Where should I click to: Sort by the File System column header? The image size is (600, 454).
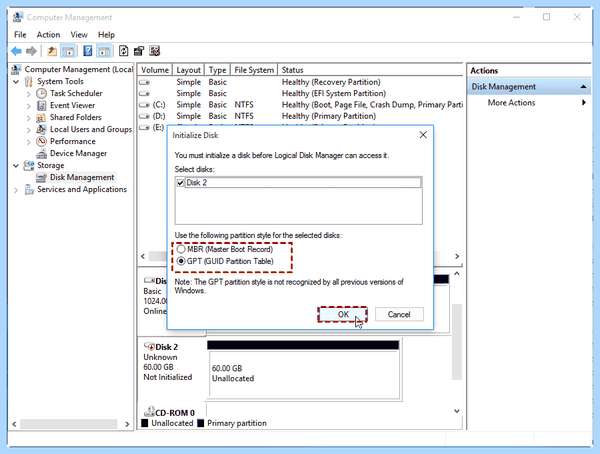(x=254, y=70)
